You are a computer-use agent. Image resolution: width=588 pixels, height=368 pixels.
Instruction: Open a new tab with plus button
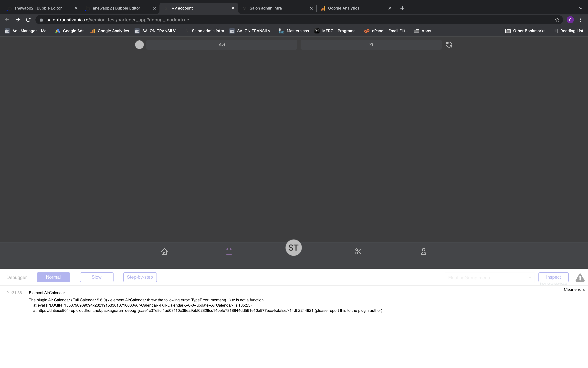pyautogui.click(x=402, y=8)
